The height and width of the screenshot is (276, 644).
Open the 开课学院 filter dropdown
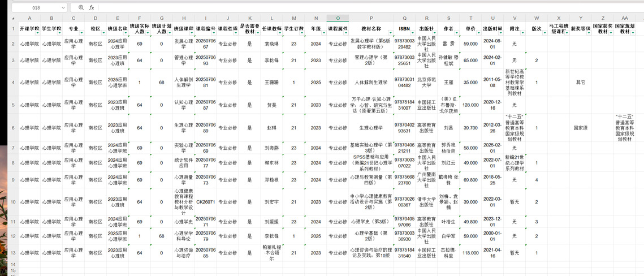pyautogui.click(x=37, y=33)
